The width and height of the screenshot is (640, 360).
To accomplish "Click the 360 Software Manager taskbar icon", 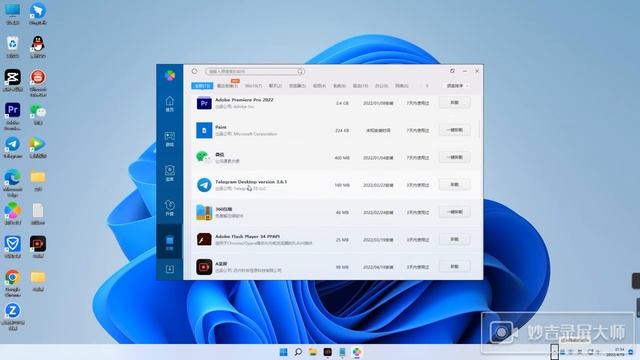I will [357, 352].
